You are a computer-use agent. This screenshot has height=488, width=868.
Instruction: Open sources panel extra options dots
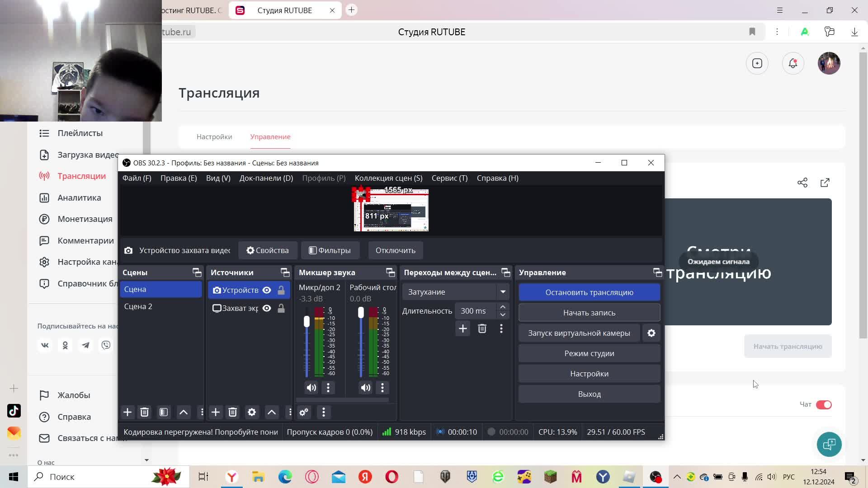click(x=290, y=412)
